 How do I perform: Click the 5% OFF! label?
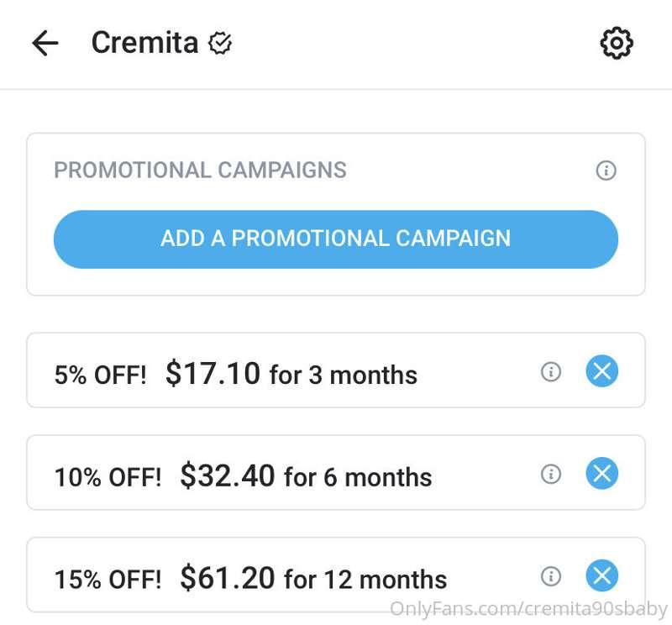pos(100,375)
